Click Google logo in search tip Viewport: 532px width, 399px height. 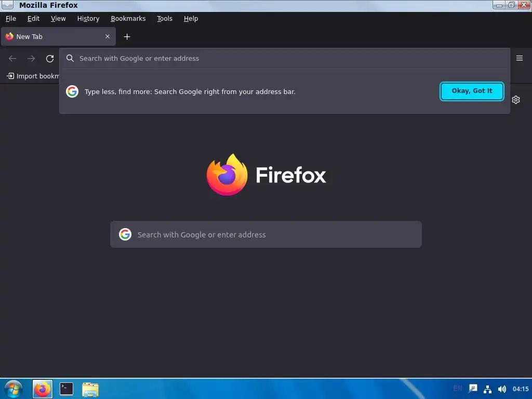tap(72, 91)
